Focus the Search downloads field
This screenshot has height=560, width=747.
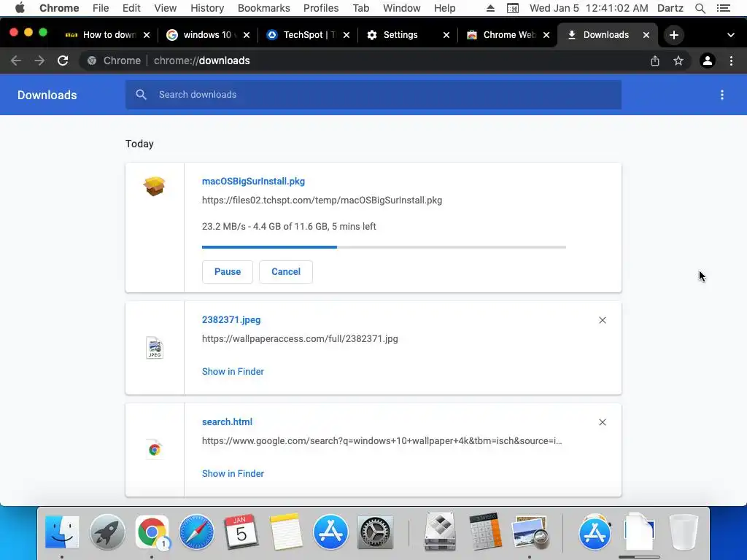tap(373, 95)
